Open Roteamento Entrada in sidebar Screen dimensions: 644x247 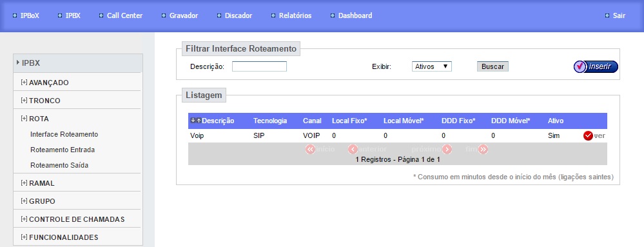pos(63,150)
